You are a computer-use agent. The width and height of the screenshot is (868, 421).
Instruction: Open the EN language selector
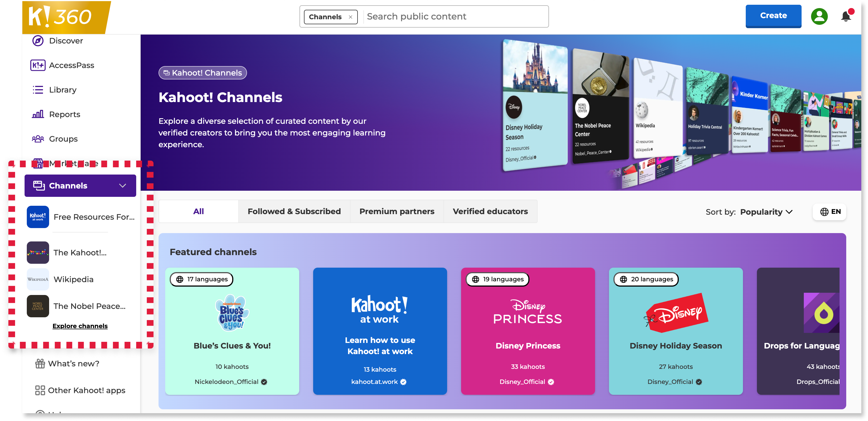[x=829, y=212]
